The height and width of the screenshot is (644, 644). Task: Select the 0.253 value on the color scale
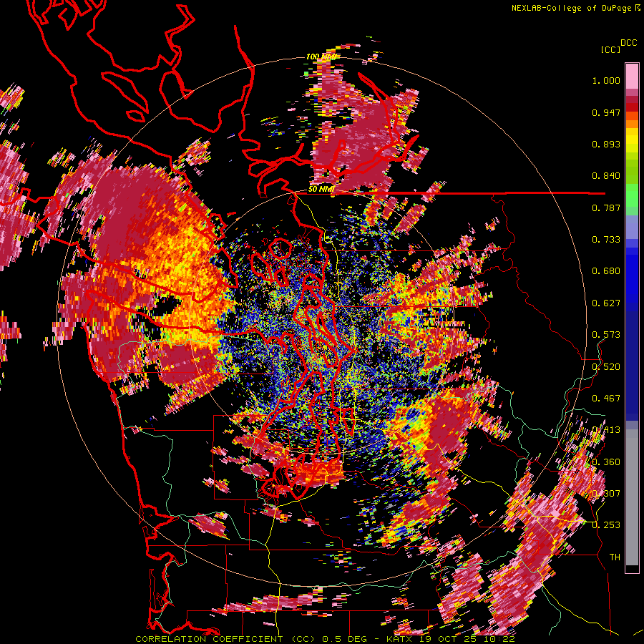(x=606, y=525)
